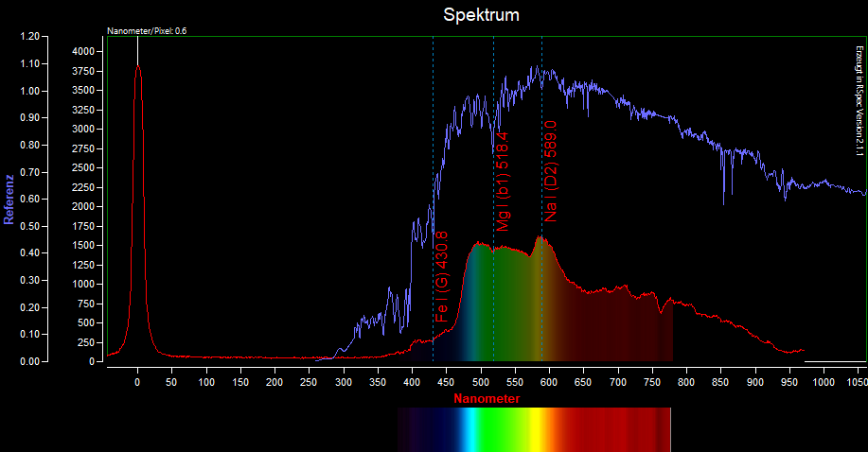Click the 4000 intensity tick label
The height and width of the screenshot is (452, 868).
(x=83, y=51)
